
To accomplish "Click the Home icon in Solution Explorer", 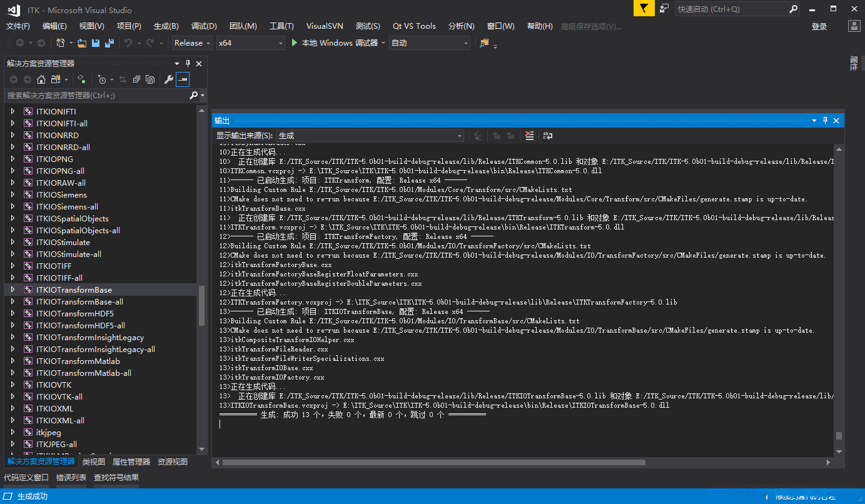I will click(x=41, y=79).
